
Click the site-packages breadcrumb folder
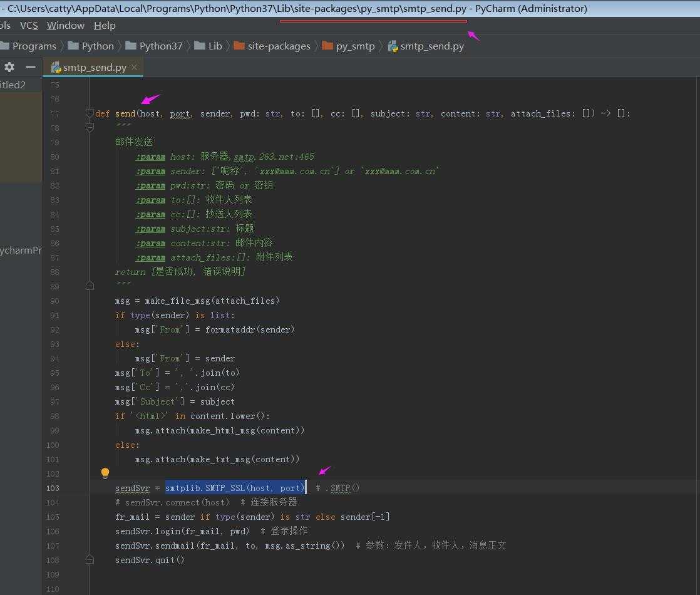[x=272, y=46]
